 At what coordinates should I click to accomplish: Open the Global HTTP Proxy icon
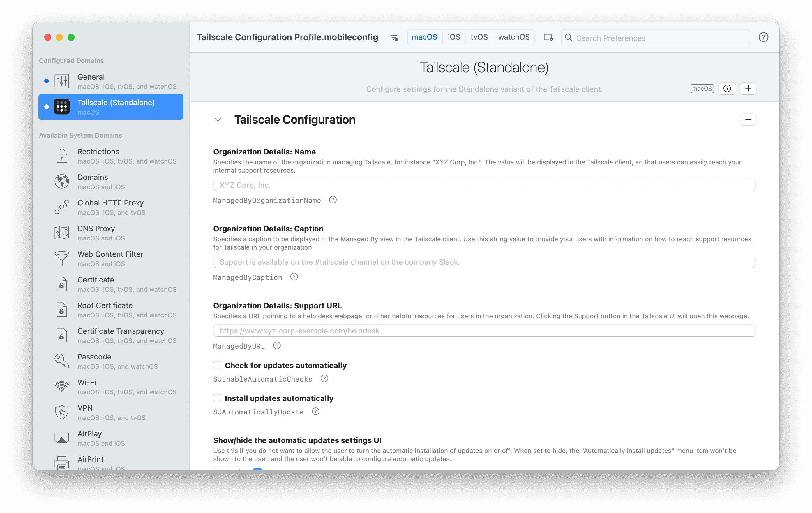click(62, 207)
